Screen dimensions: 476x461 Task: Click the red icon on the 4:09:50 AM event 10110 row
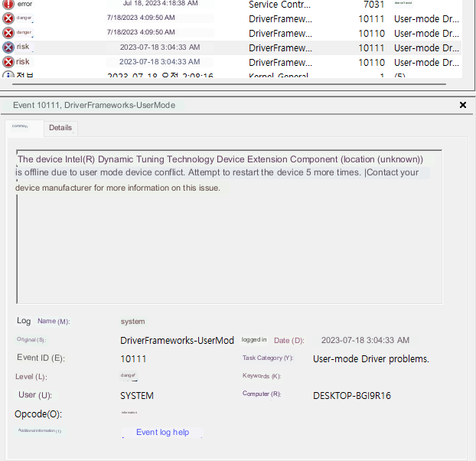coord(8,32)
